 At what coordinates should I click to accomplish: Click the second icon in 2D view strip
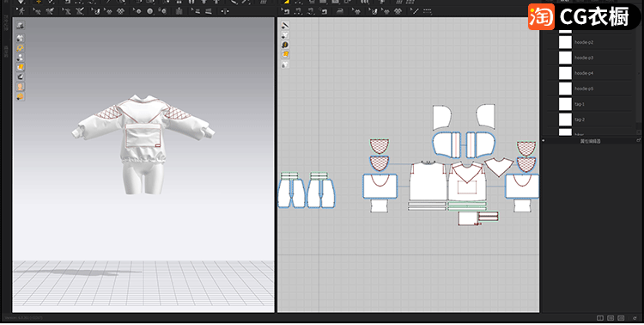(x=285, y=35)
